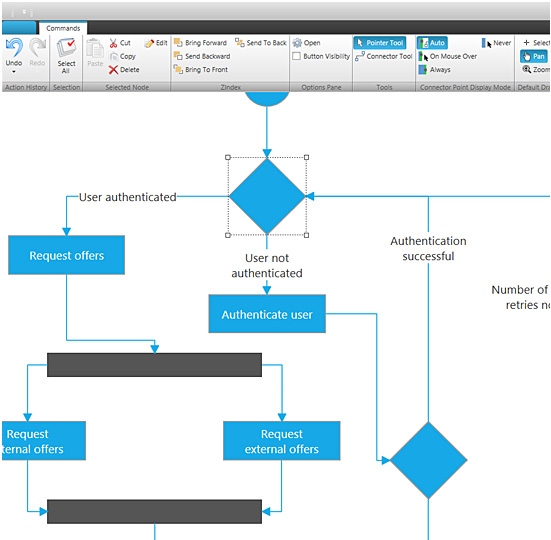This screenshot has height=540, width=551.
Task: Open the Undo dropdown arrow
Action: click(14, 72)
